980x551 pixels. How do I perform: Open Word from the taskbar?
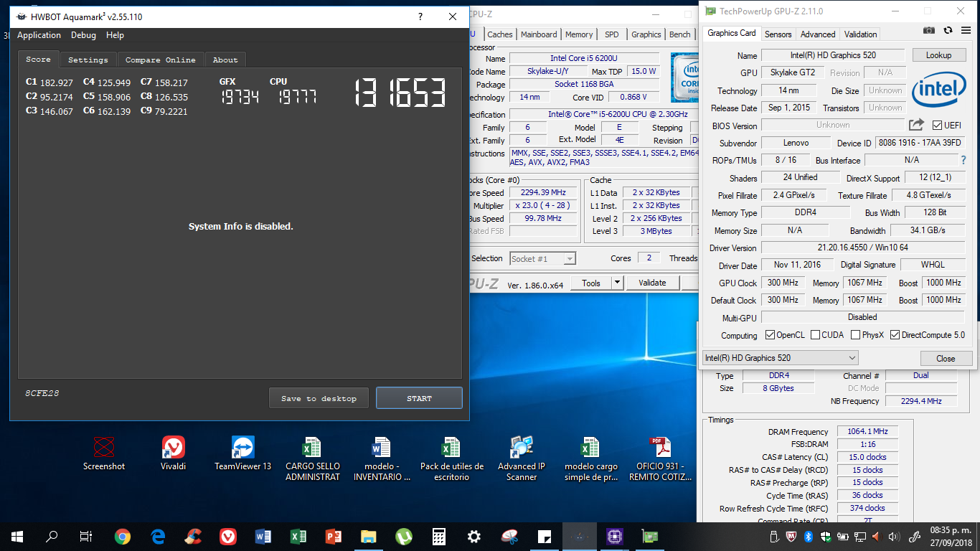[263, 537]
